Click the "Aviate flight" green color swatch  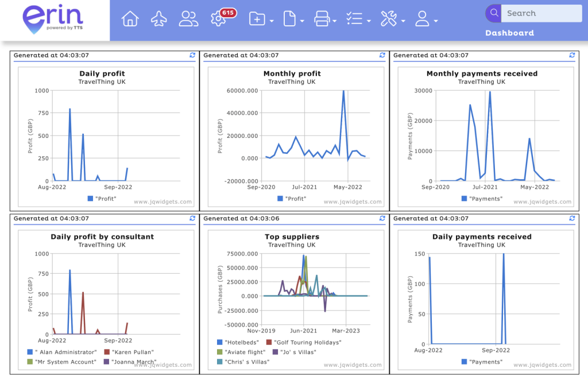point(220,352)
